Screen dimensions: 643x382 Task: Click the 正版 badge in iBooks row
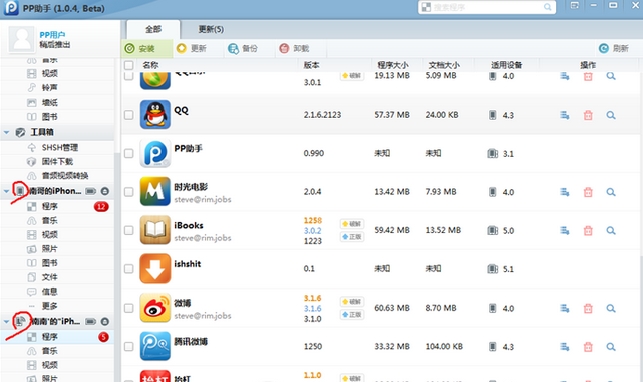(352, 236)
